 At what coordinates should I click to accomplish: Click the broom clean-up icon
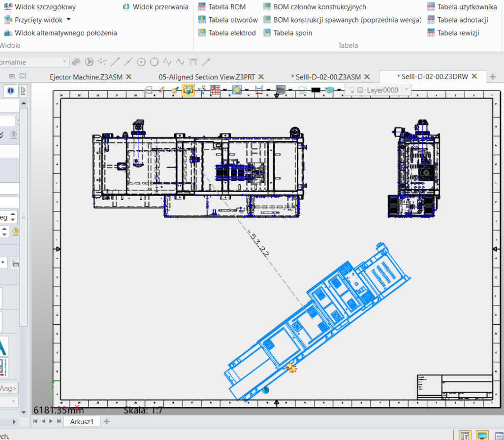(x=175, y=90)
